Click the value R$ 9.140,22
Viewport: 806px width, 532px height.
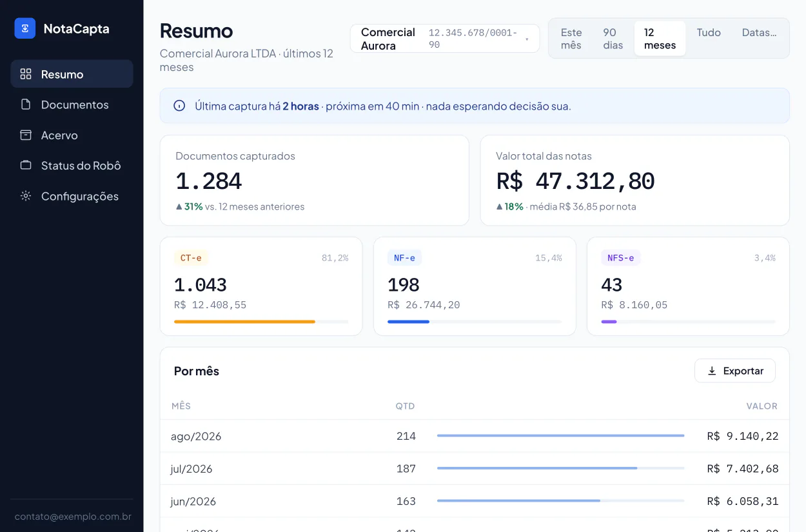click(743, 437)
